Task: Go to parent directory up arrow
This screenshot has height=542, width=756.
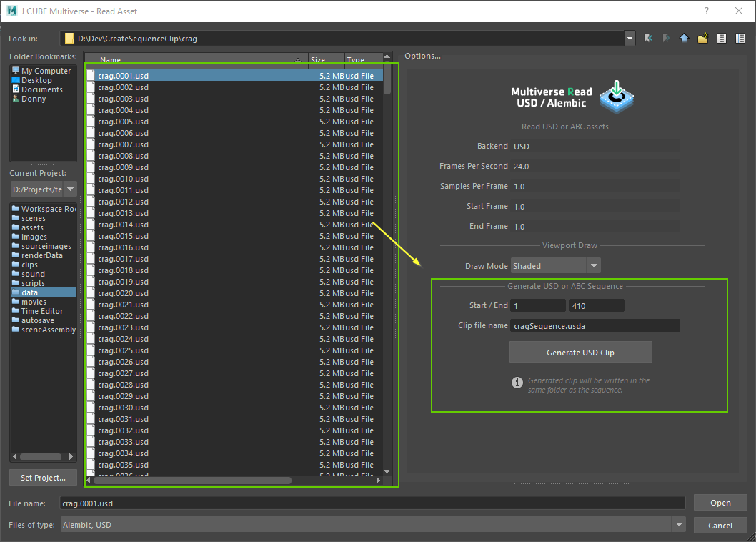Action: pos(684,38)
